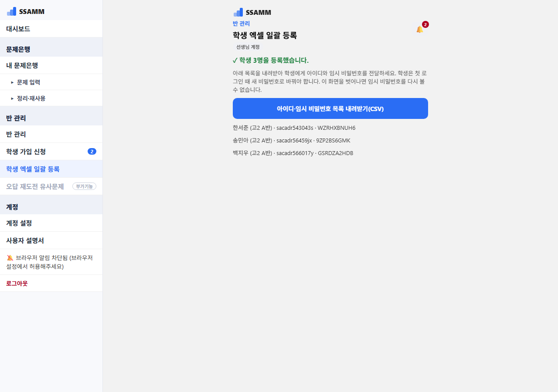Screen dimensions: 558x392
Task: Click the 선생님 계정 label
Action: [248, 47]
